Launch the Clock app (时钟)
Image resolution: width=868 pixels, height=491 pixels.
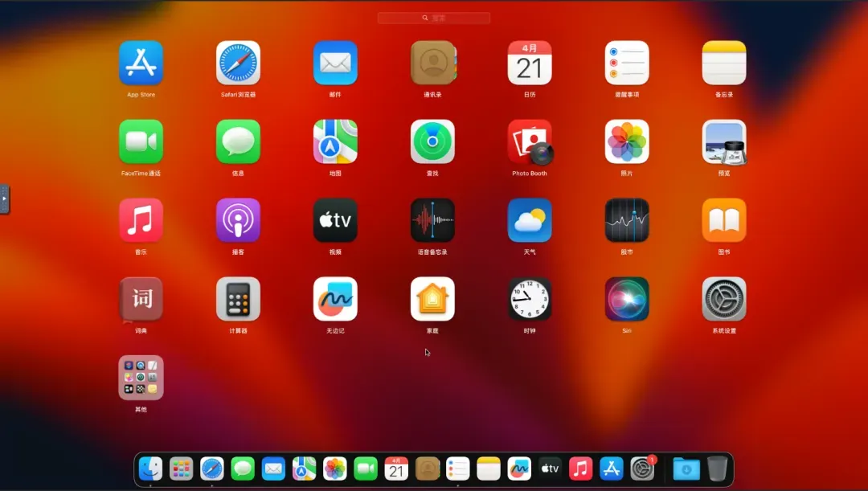[x=530, y=299]
